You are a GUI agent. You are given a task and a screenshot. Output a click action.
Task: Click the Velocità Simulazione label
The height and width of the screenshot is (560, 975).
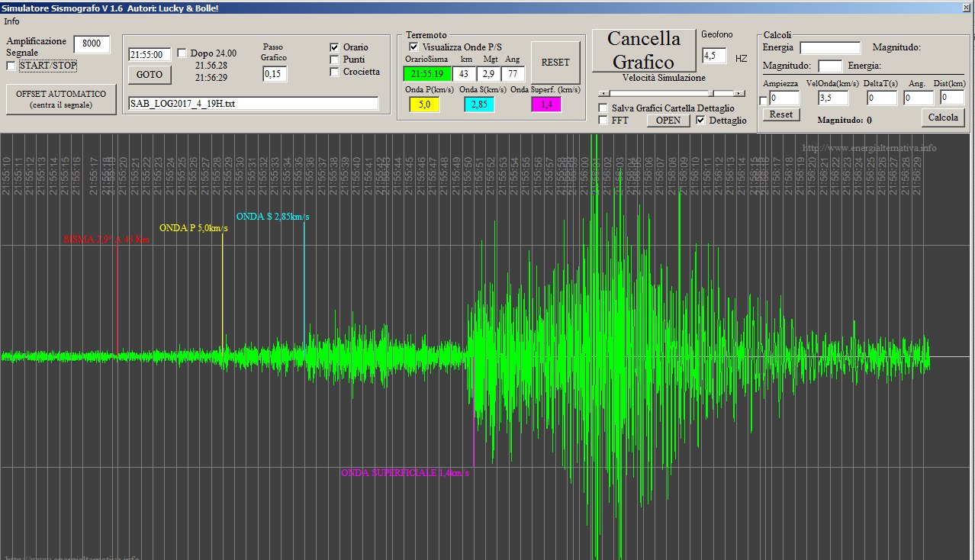pos(664,78)
